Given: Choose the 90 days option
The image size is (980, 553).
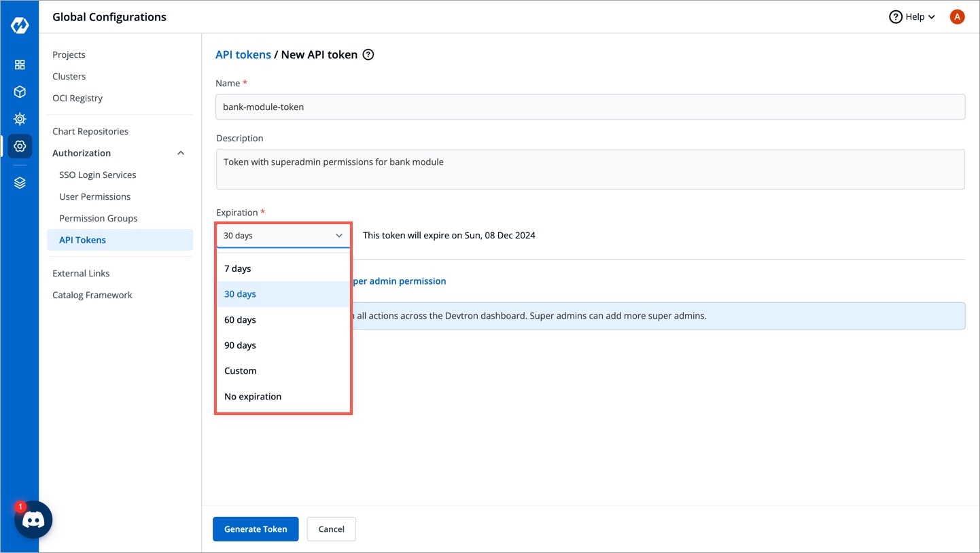Looking at the screenshot, I should [x=240, y=345].
